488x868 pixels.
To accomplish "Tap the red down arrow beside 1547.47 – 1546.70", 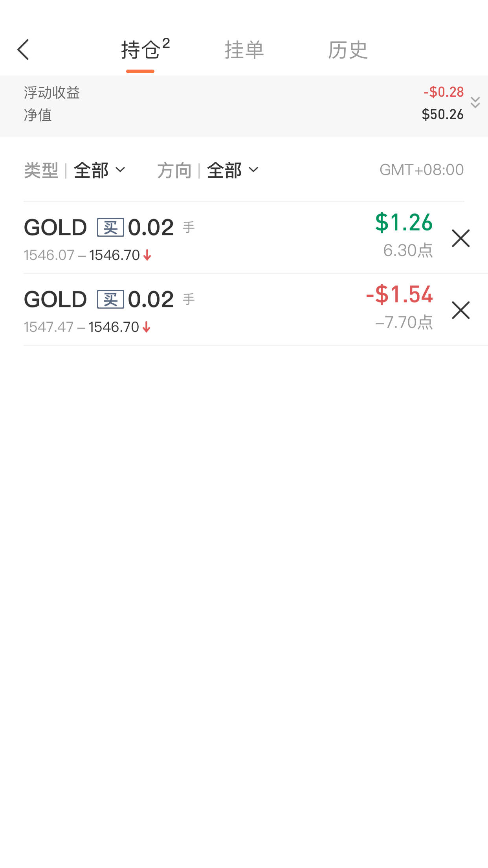I will click(147, 327).
